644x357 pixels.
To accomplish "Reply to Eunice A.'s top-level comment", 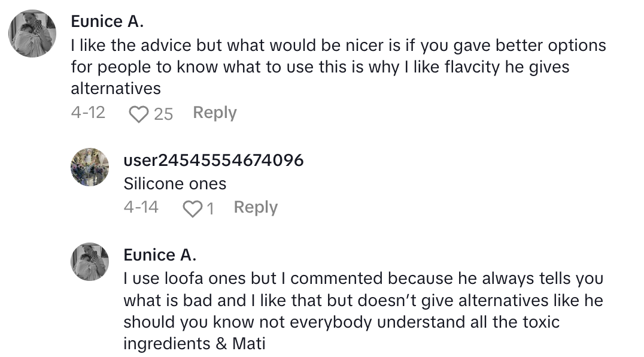I will click(214, 113).
